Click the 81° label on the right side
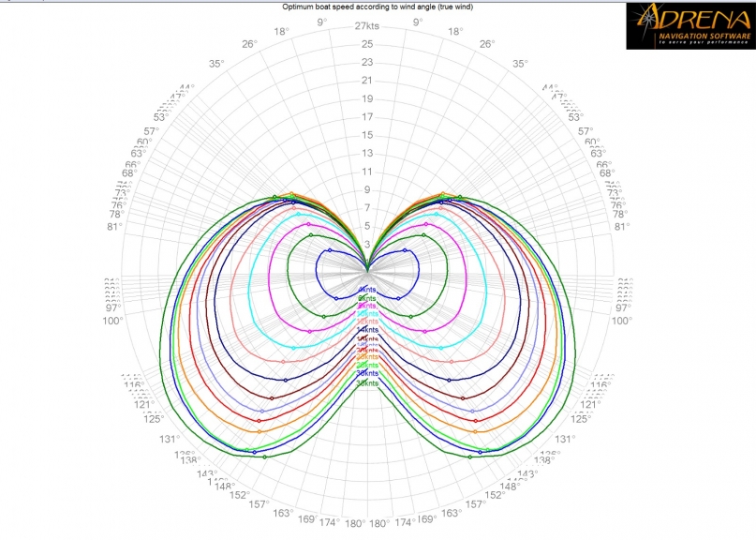The width and height of the screenshot is (756, 540). [x=622, y=227]
